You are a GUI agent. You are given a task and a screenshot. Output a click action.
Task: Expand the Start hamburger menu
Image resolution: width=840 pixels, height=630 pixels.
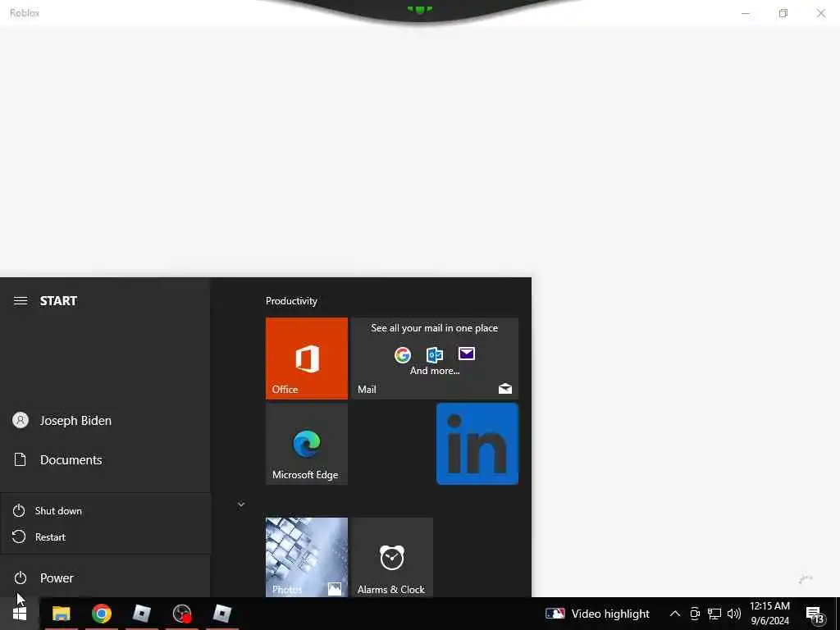pyautogui.click(x=21, y=300)
